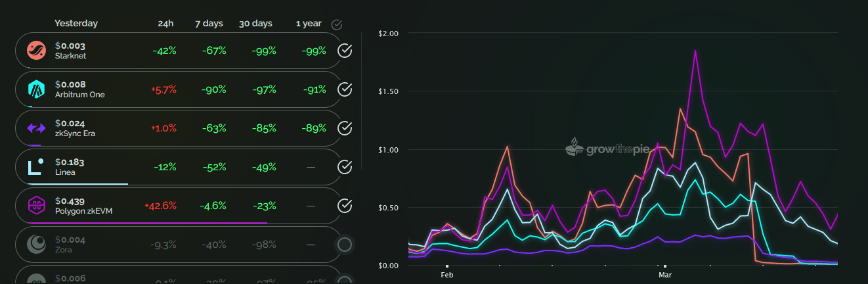Click the magenta line's peak on chart
Image resolution: width=868 pixels, height=284 pixels.
695,51
